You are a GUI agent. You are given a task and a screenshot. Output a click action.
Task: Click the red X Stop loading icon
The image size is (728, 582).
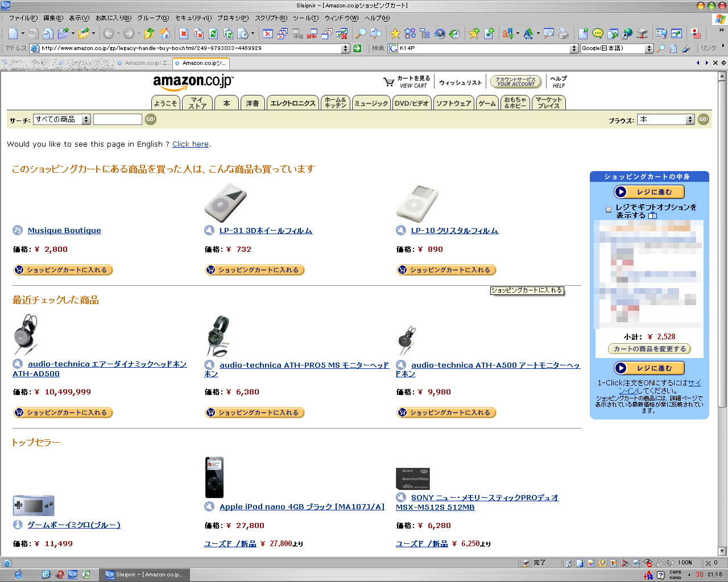(x=184, y=34)
